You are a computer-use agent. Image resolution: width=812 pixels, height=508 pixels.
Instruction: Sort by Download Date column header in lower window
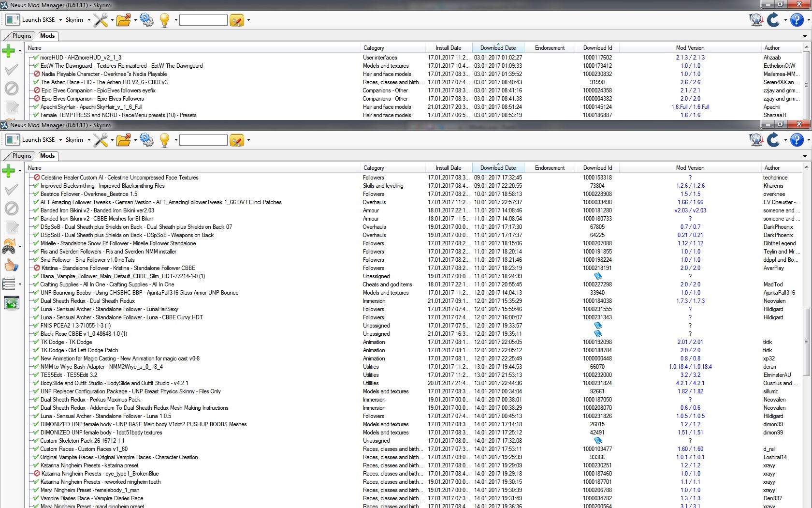[x=497, y=168]
